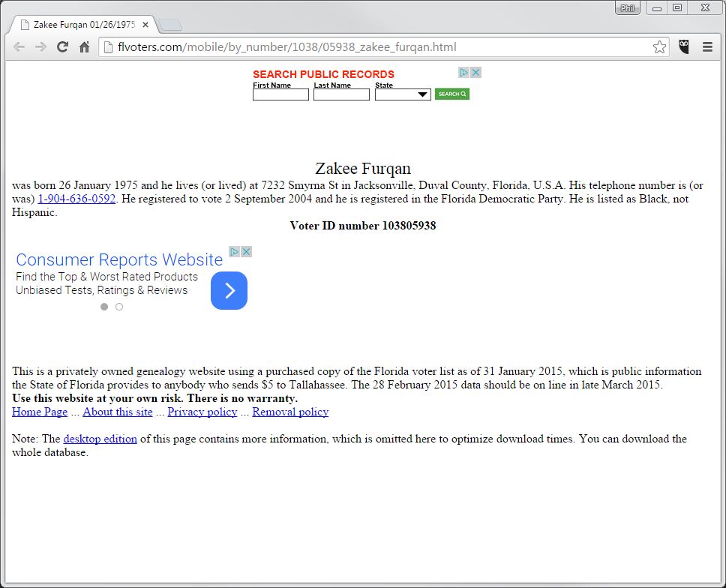This screenshot has width=726, height=588.
Task: Click the blue arrow button in ad
Action: tap(229, 290)
